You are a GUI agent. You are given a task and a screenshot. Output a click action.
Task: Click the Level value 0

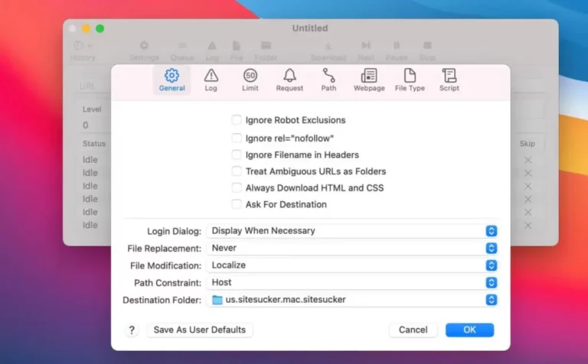[x=86, y=125]
